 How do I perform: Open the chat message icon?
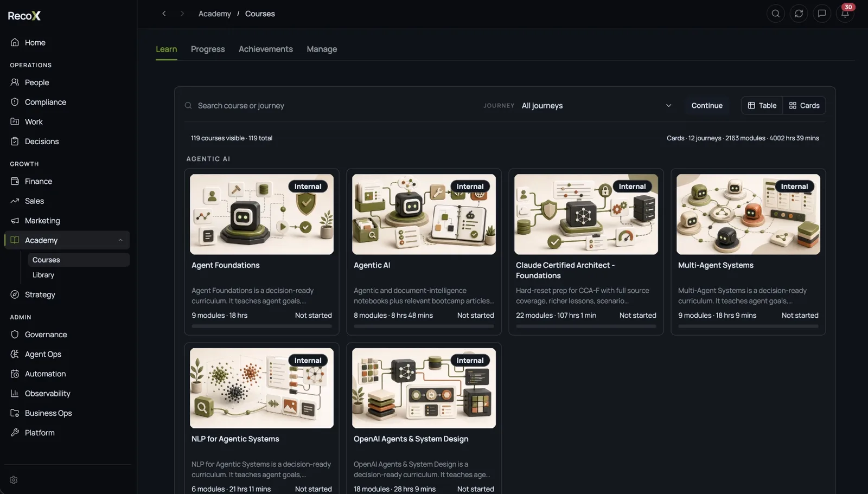(822, 14)
